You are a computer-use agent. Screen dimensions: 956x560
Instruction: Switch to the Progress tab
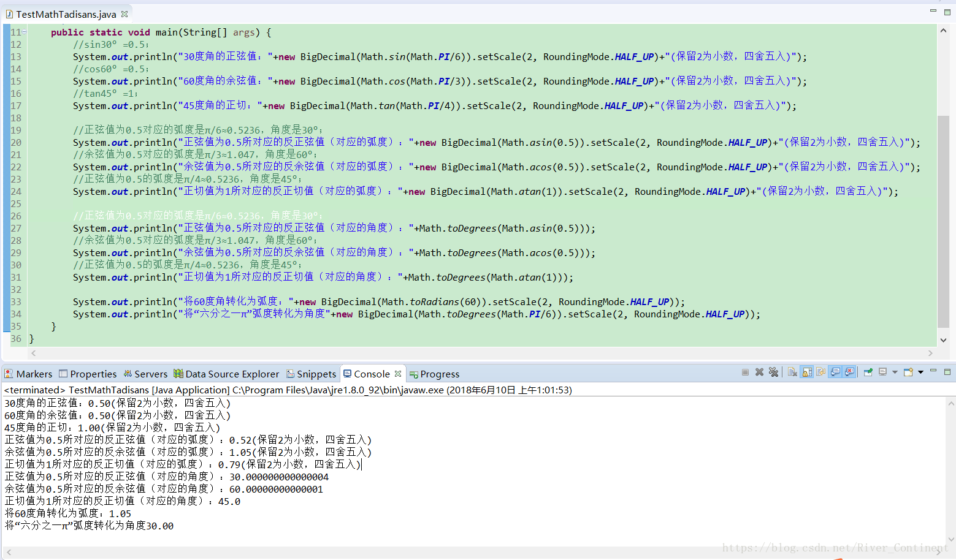coord(434,374)
